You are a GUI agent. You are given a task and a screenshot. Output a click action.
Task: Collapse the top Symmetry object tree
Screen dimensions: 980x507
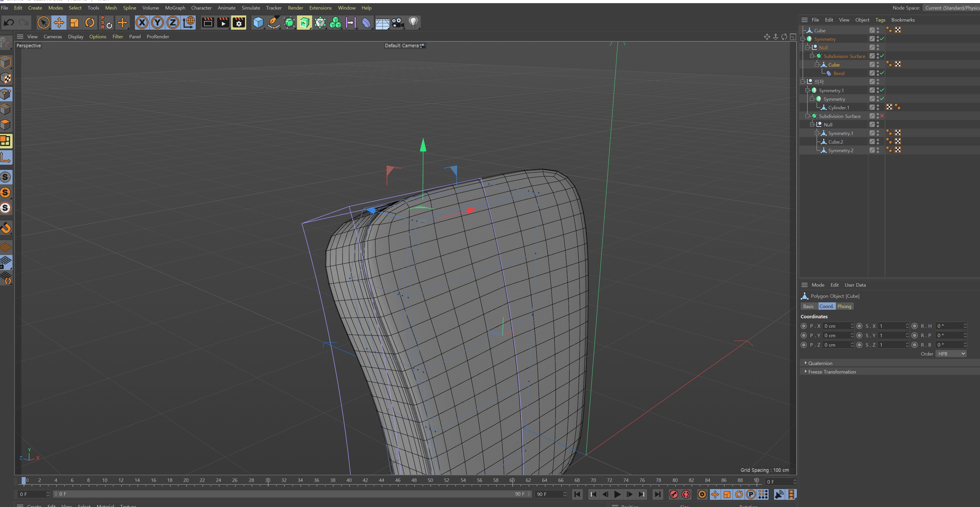pos(803,39)
